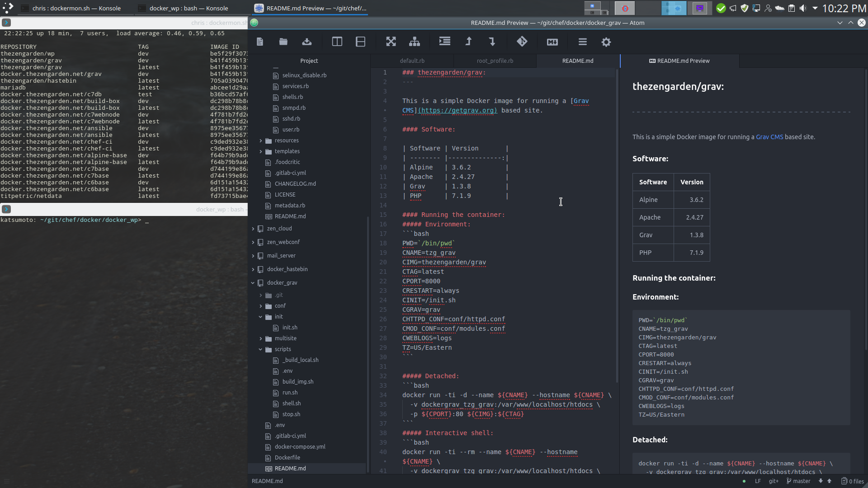Collapse the scripts folder
Image resolution: width=868 pixels, height=488 pixels.
[283, 349]
